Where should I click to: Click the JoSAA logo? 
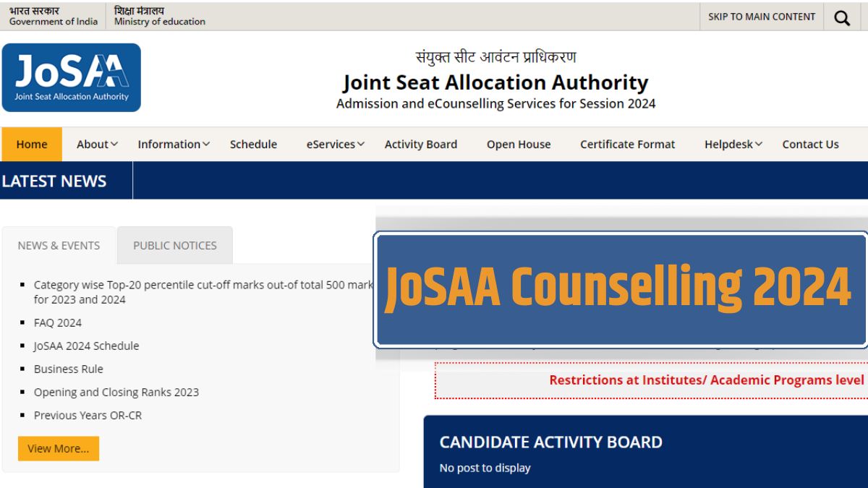point(71,77)
